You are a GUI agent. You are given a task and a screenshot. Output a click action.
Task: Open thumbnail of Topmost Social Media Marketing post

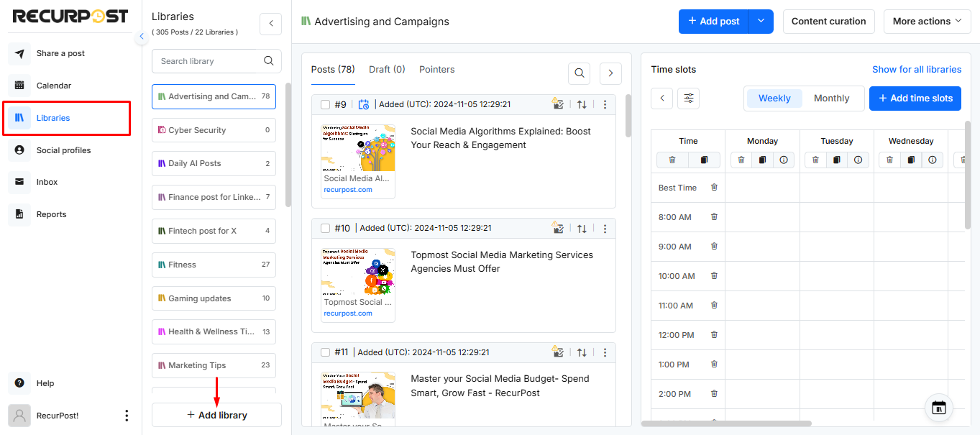coord(358,272)
